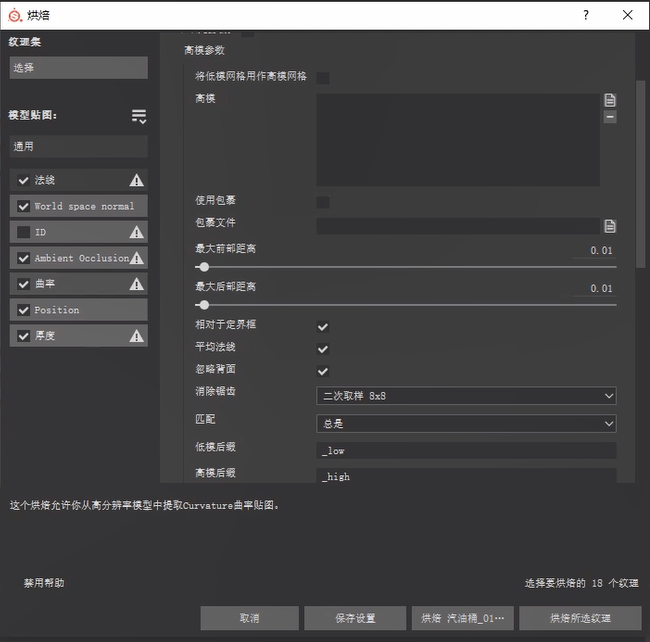Image resolution: width=650 pixels, height=642 pixels.
Task: Click the 最大前部距离 slider handle
Action: (204, 267)
